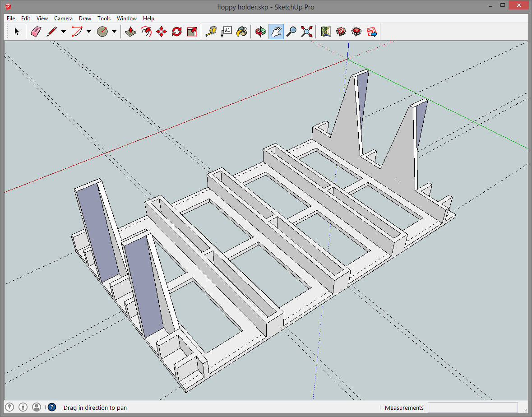Expand the Line tool dropdown arrow
Screen dimensions: 532x417
(x=64, y=32)
